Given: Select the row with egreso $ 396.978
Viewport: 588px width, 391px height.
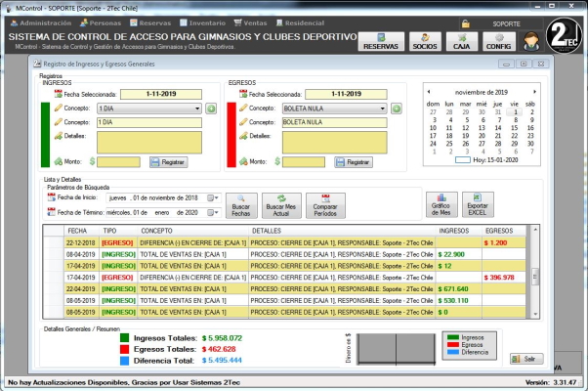Looking at the screenshot, I should pos(284,278).
